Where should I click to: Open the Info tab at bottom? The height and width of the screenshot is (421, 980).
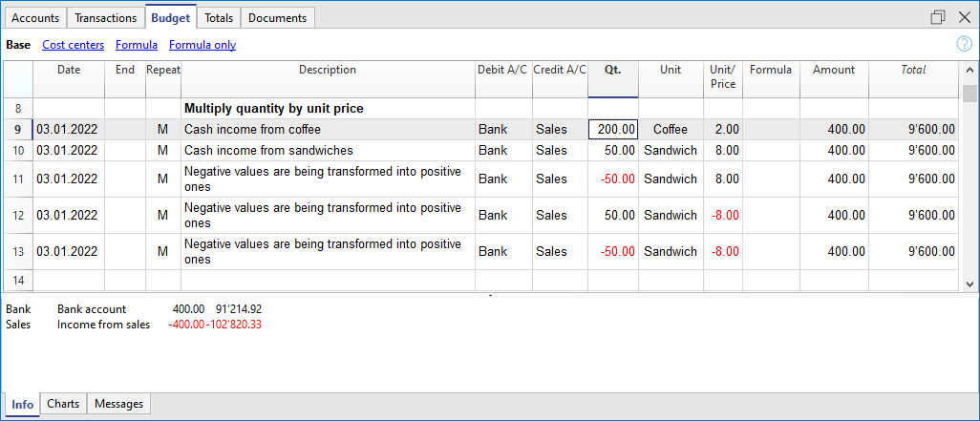pos(23,404)
